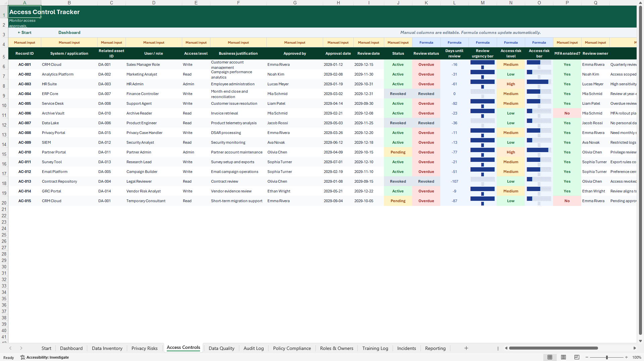Open the sheet tab options dots
Screen dimensions: 644x361
[x=498, y=348]
